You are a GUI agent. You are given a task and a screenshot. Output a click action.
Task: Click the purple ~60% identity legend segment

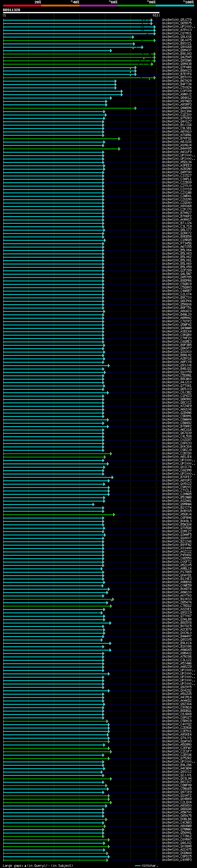pyautogui.click(x=99, y=6)
